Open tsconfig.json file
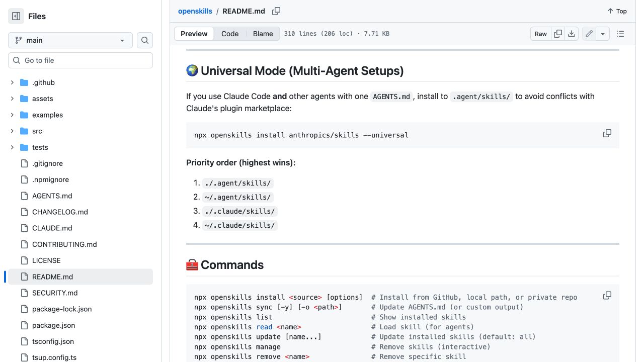Viewport: 644px width, 362px height. click(x=53, y=341)
